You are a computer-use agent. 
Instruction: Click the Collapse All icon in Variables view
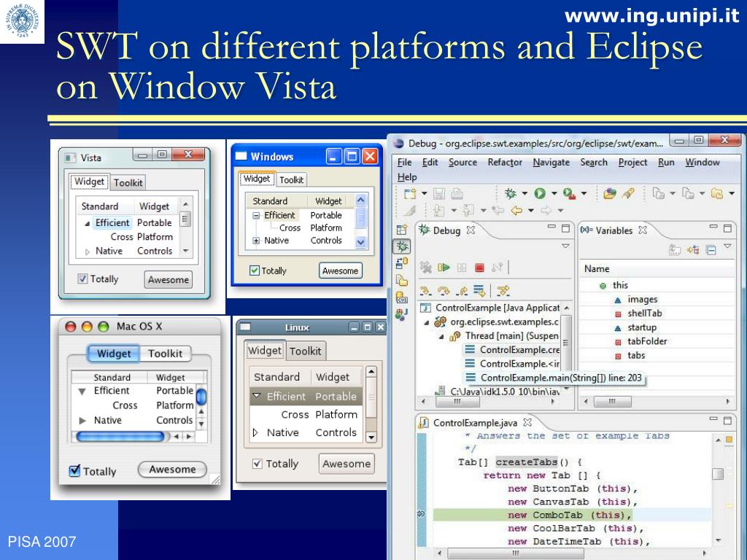[711, 249]
